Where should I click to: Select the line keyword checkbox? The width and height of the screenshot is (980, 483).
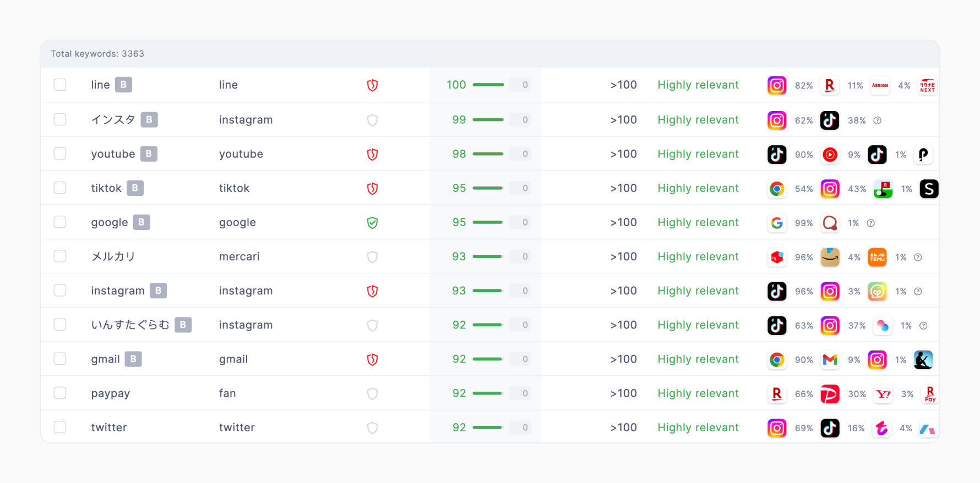60,85
